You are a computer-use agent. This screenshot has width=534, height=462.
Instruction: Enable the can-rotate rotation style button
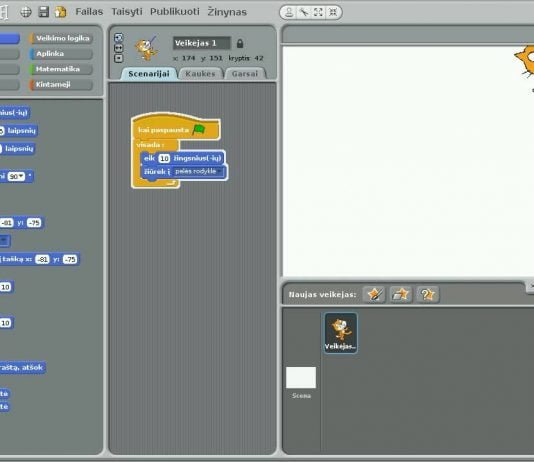(119, 37)
